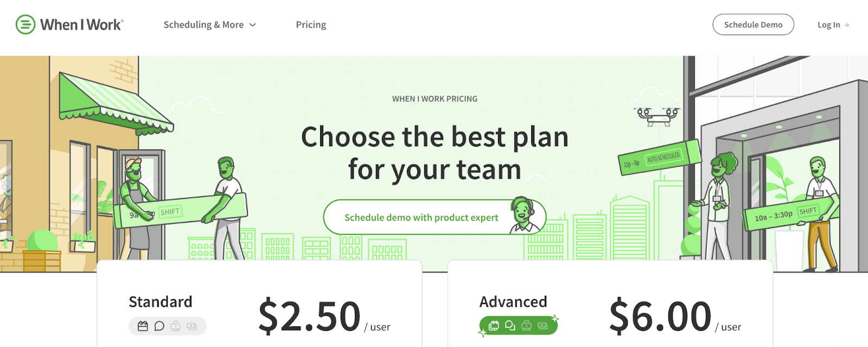The image size is (868, 347).
Task: Click the arrow next to Log In
Action: click(x=847, y=25)
